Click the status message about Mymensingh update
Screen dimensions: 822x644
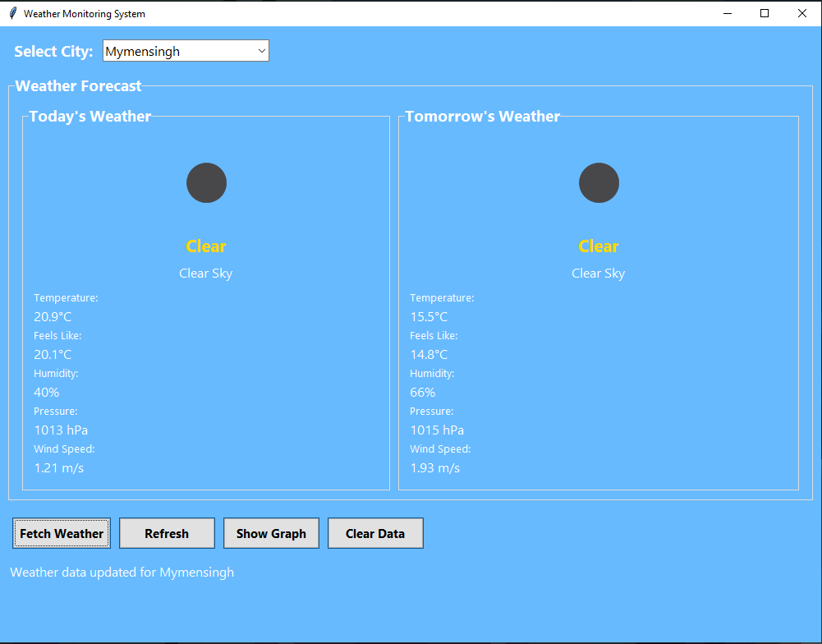122,573
